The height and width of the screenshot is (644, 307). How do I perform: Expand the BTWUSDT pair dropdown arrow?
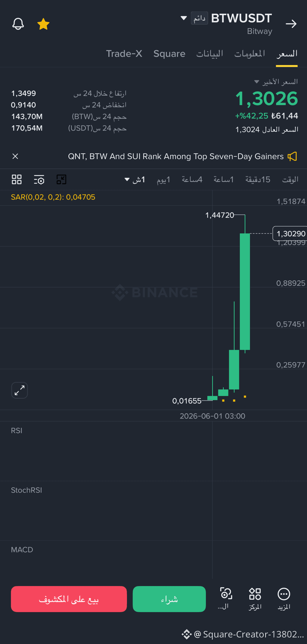[183, 18]
